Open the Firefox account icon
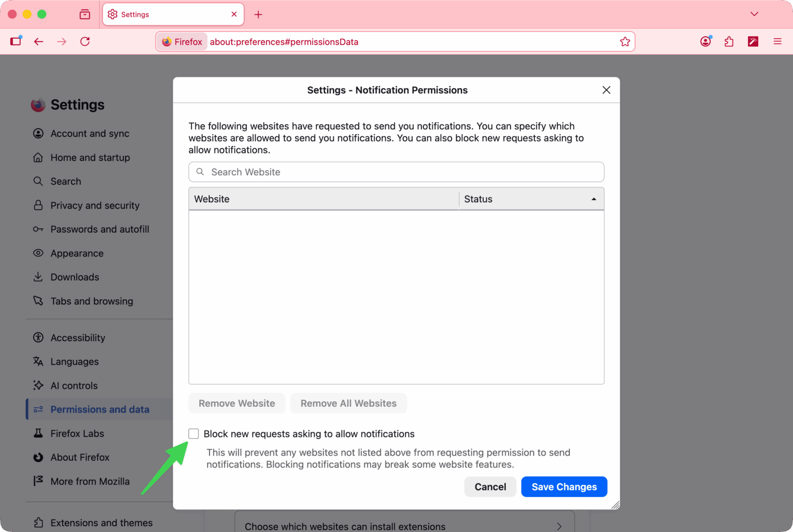Image resolution: width=793 pixels, height=532 pixels. [x=706, y=41]
